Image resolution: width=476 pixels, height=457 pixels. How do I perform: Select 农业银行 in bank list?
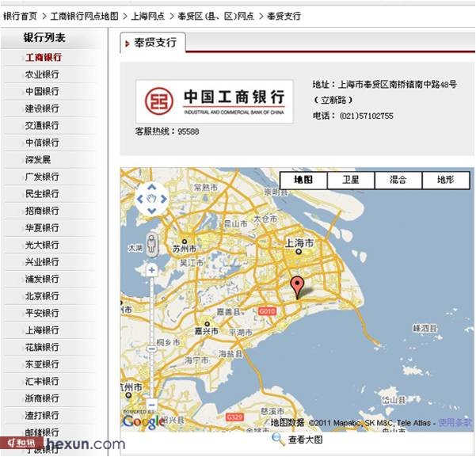[42, 74]
